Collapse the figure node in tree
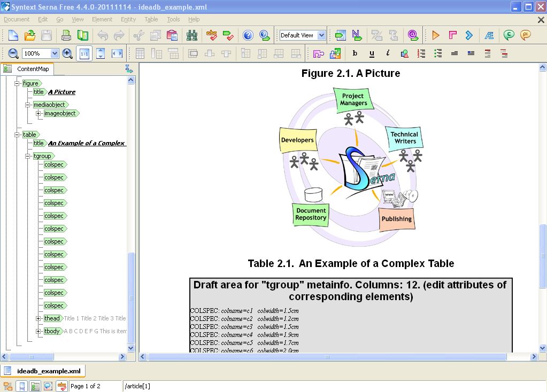 (x=17, y=83)
